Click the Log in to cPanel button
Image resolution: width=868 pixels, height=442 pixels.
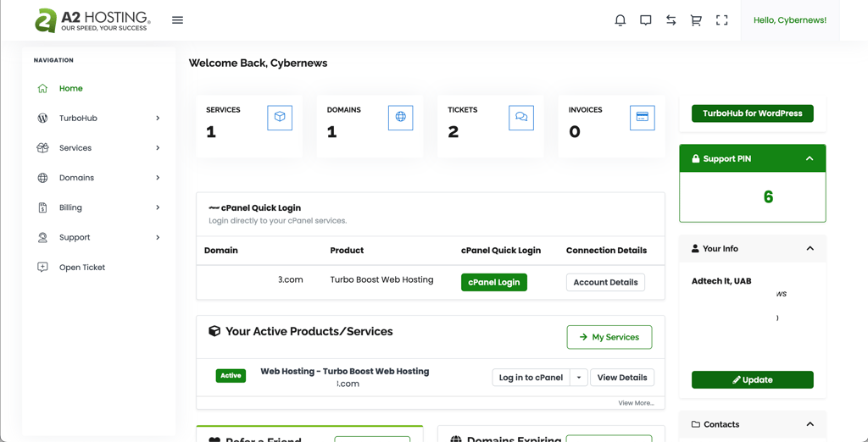(x=531, y=378)
